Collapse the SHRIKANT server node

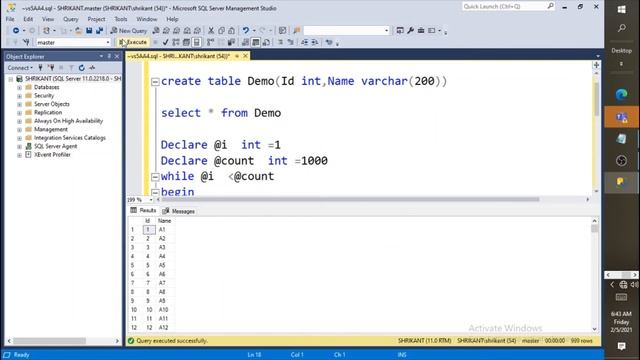[x=11, y=79]
